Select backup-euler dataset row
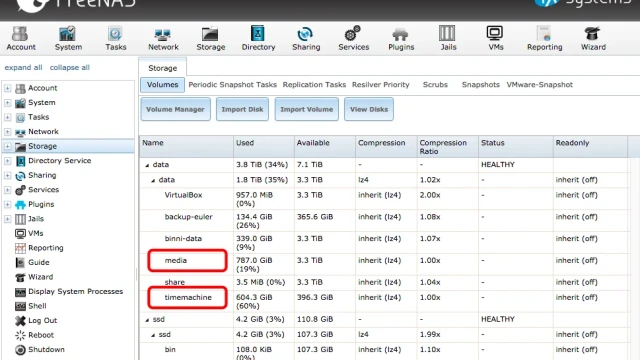Viewport: 640px width, 360px height. 384,221
